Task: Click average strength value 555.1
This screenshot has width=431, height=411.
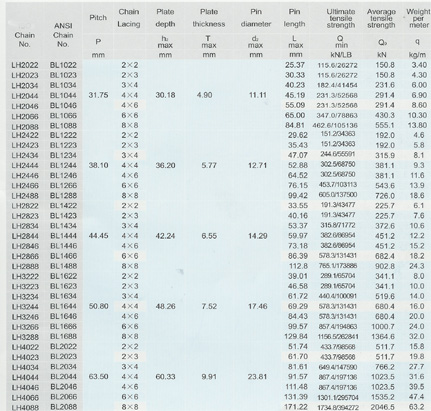Action: pos(385,125)
